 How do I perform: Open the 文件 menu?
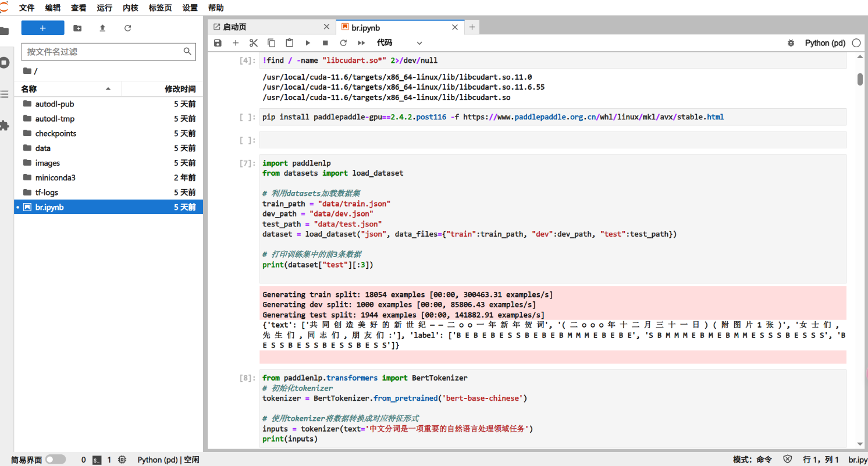tap(27, 8)
